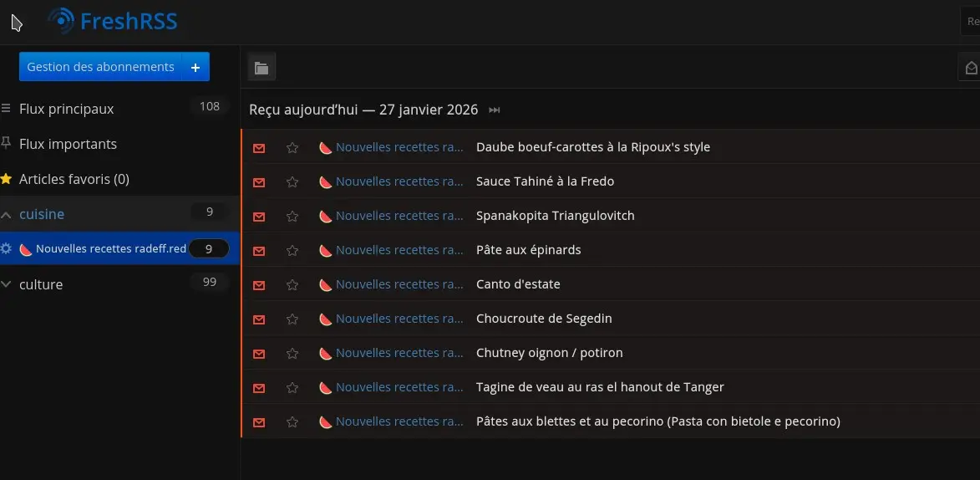Toggle favorite star for Choucroute de Segedin

[292, 319]
